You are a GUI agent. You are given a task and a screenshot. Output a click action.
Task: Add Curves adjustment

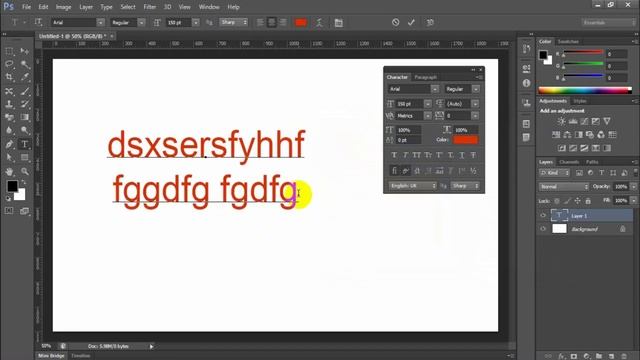pyautogui.click(x=584, y=121)
